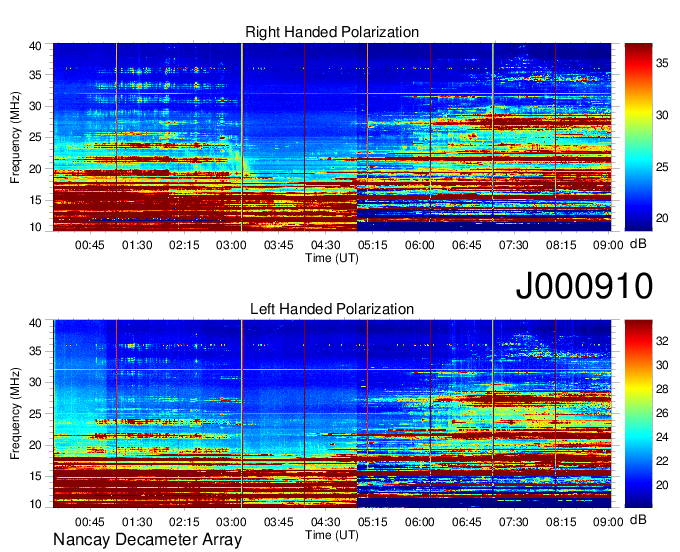This screenshot has width=680, height=552.
Task: Click the 04:30 time tick of the upper plot
Action: click(x=326, y=245)
